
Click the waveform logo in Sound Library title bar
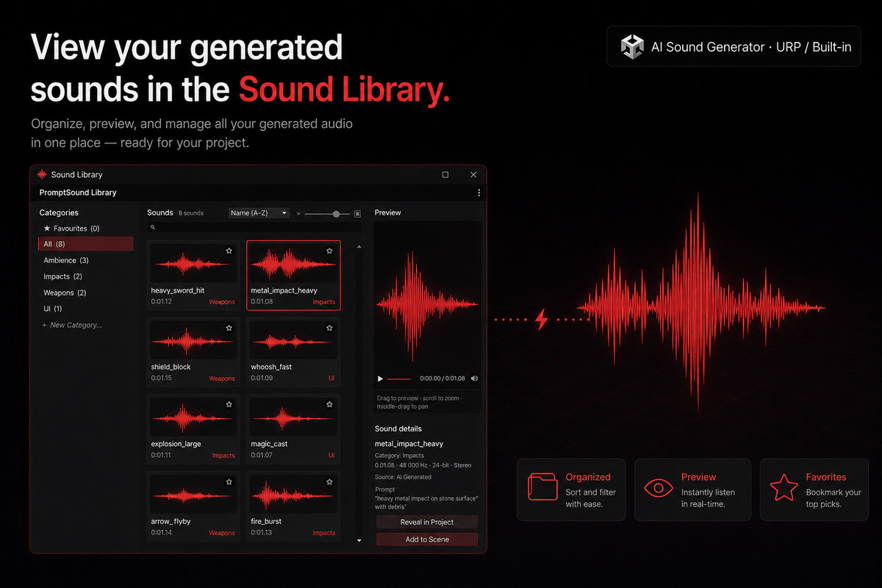tap(42, 175)
